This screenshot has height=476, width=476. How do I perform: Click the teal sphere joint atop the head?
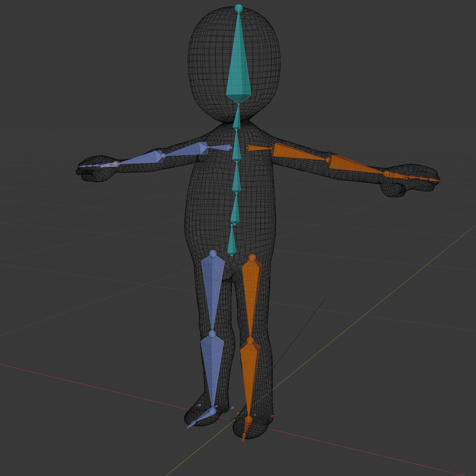pyautogui.click(x=238, y=8)
